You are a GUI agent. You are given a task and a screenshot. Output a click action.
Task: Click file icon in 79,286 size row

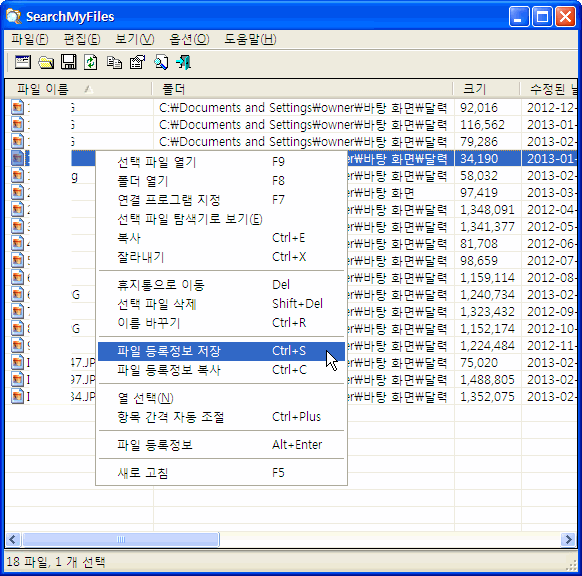17,141
